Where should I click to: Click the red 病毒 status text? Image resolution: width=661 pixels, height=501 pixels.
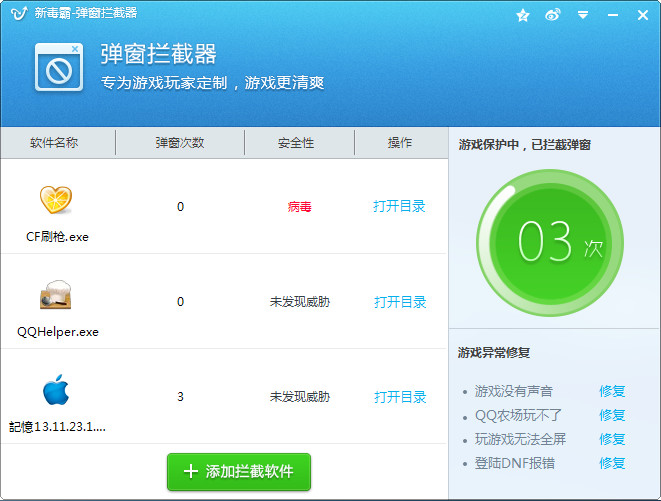click(300, 207)
